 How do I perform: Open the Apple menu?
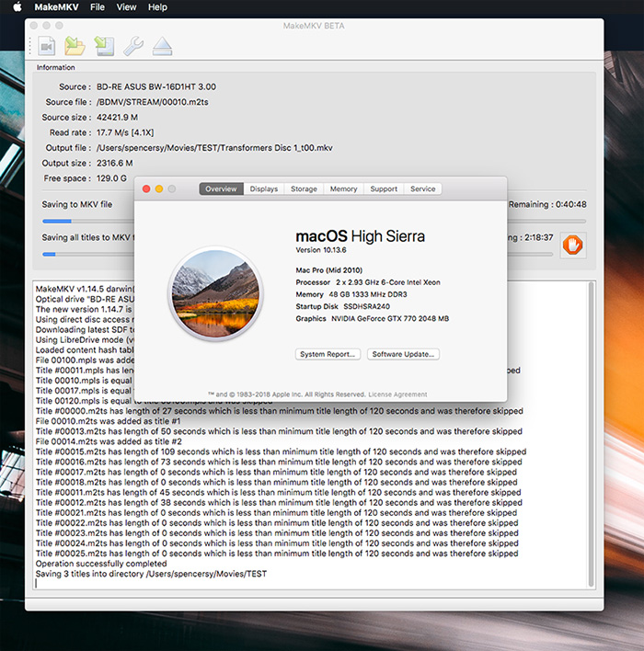coord(17,7)
